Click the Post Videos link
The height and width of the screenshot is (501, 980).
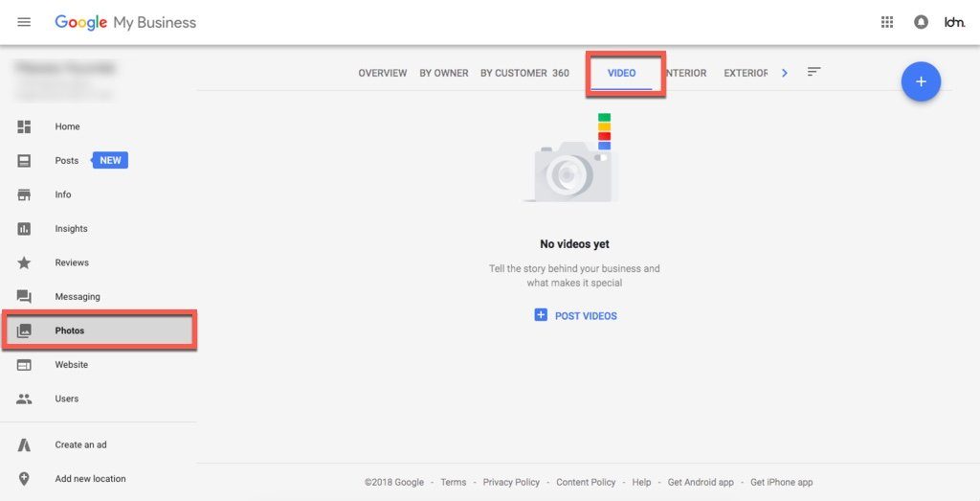point(586,316)
